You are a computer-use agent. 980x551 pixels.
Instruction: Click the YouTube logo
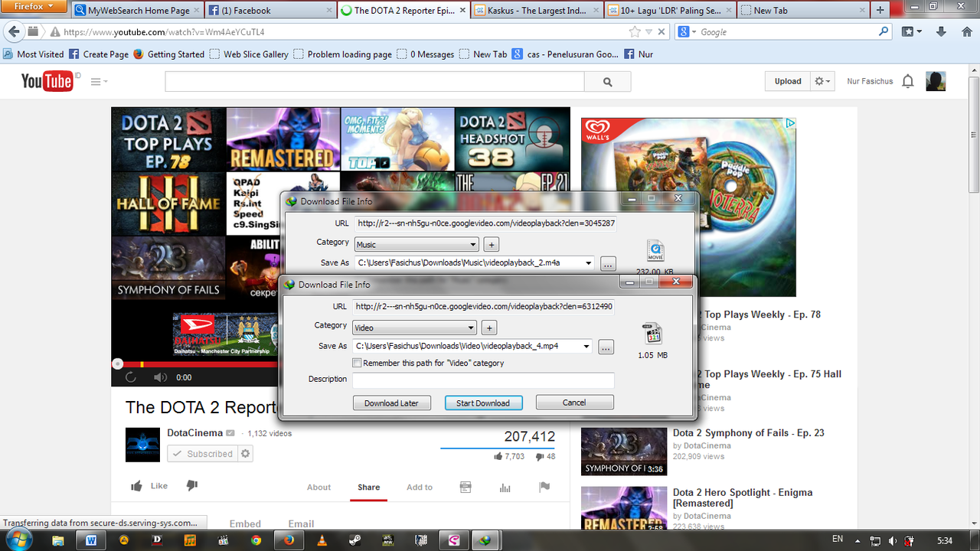tap(47, 81)
